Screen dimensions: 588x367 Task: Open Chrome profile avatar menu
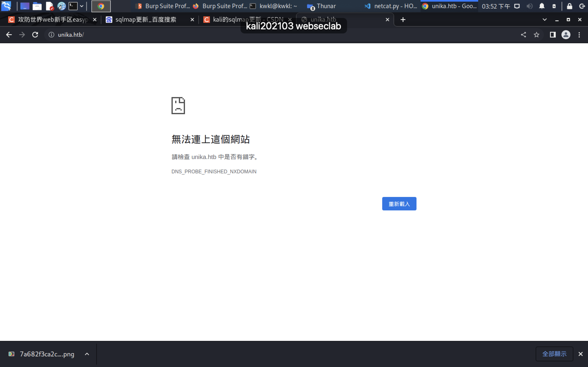566,35
